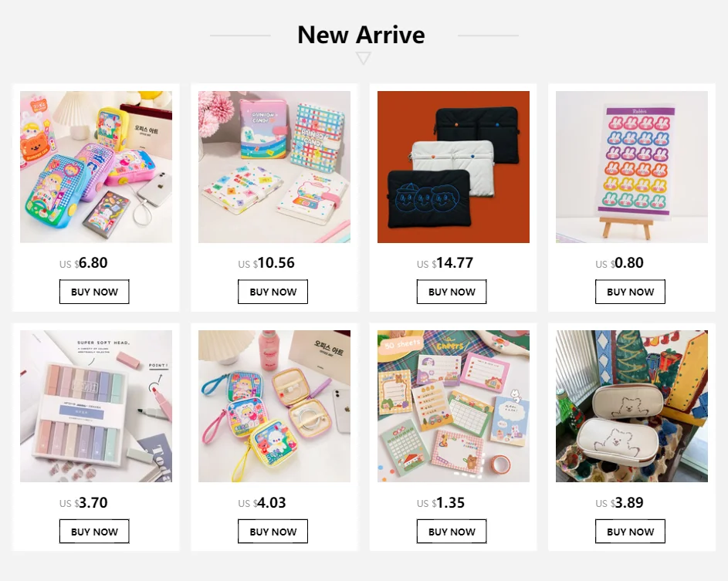The width and height of the screenshot is (728, 581).
Task: Click BUY NOW for the $3.70 highlighters
Action: [94, 532]
